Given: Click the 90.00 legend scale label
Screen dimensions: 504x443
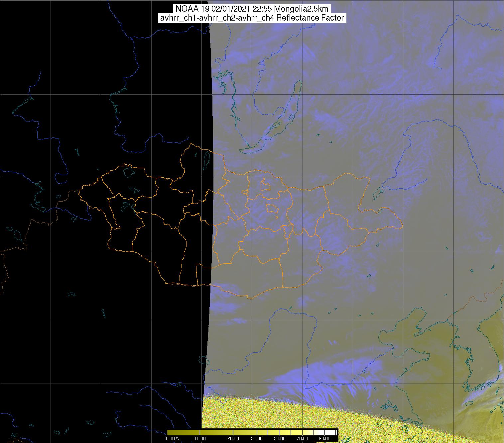Looking at the screenshot, I should (x=324, y=439).
